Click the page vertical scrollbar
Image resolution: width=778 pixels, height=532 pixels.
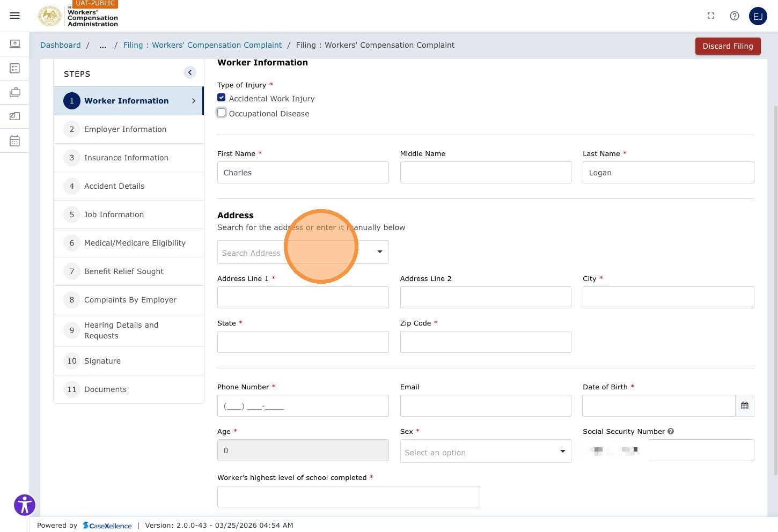coord(775,290)
